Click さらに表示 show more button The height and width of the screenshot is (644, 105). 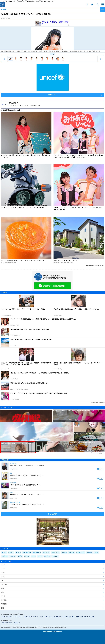(53, 514)
